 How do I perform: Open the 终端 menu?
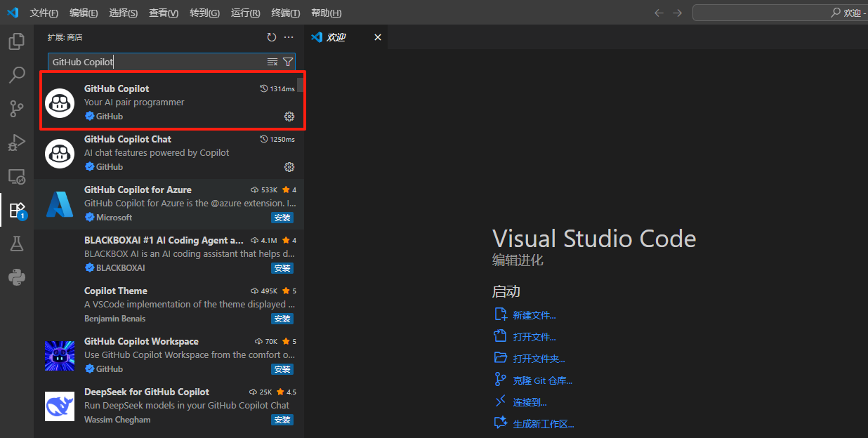tap(284, 13)
